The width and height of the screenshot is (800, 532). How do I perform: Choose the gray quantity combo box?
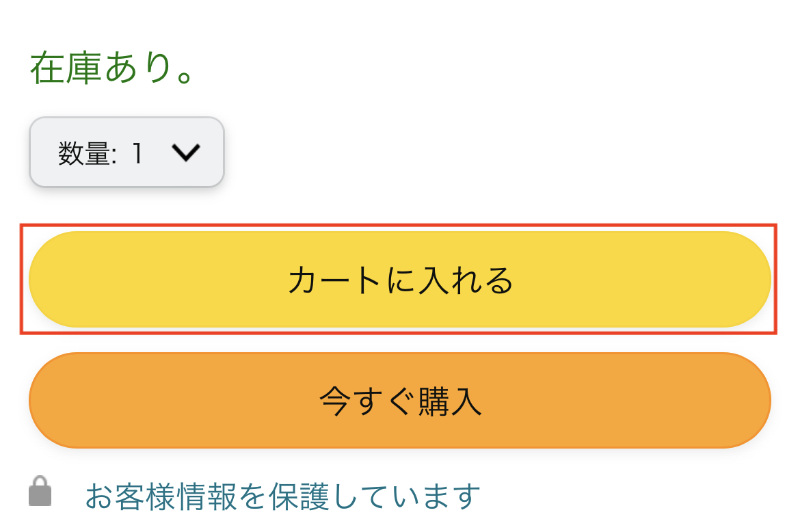coord(126,152)
